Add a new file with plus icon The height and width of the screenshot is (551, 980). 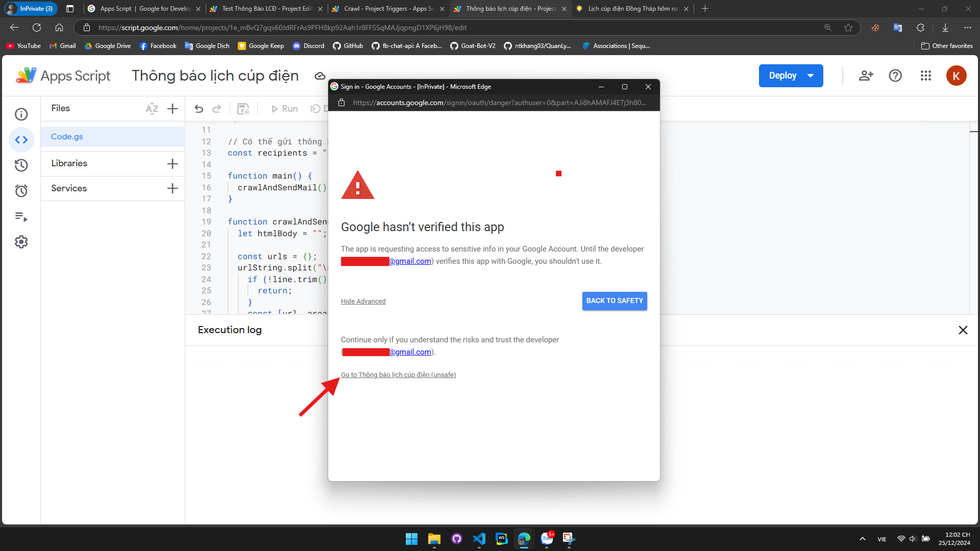pos(173,109)
